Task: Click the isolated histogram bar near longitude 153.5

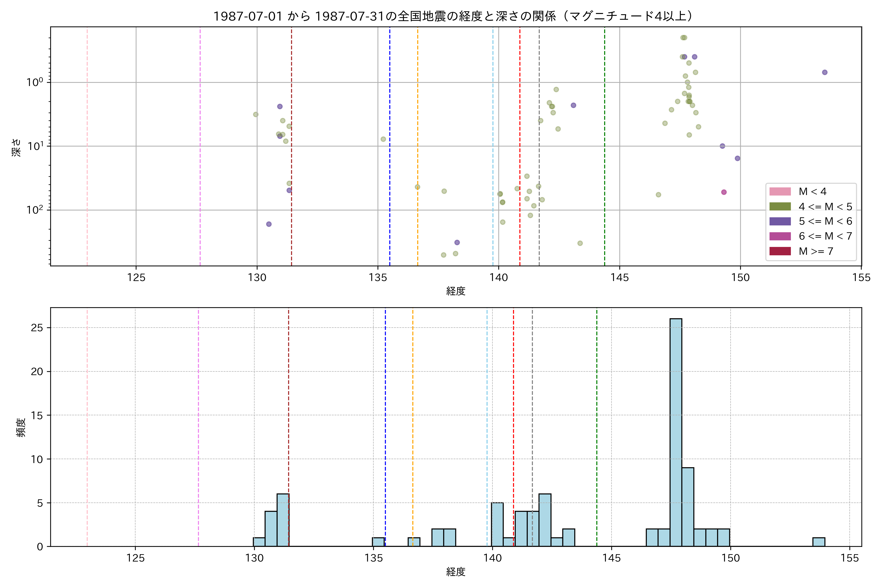Action: pyautogui.click(x=819, y=542)
